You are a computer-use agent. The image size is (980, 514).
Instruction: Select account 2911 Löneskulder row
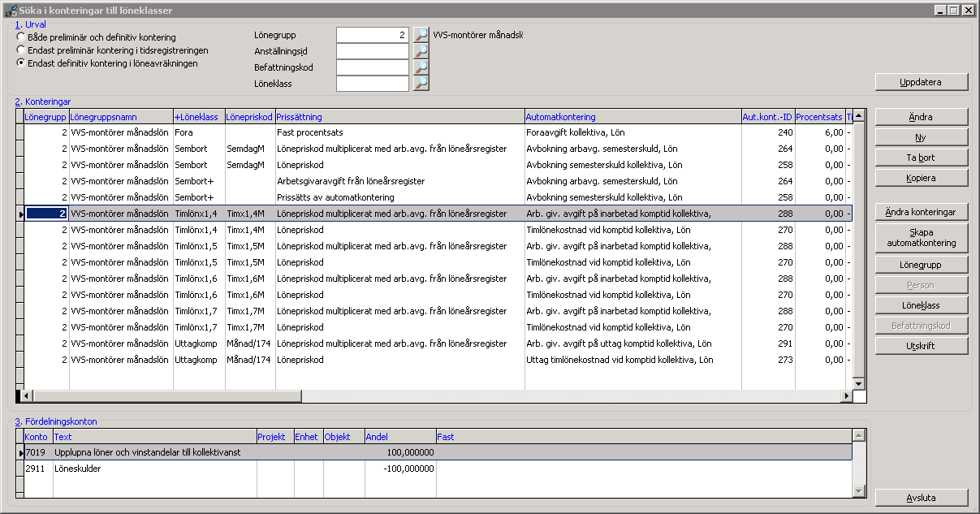[x=438, y=469]
